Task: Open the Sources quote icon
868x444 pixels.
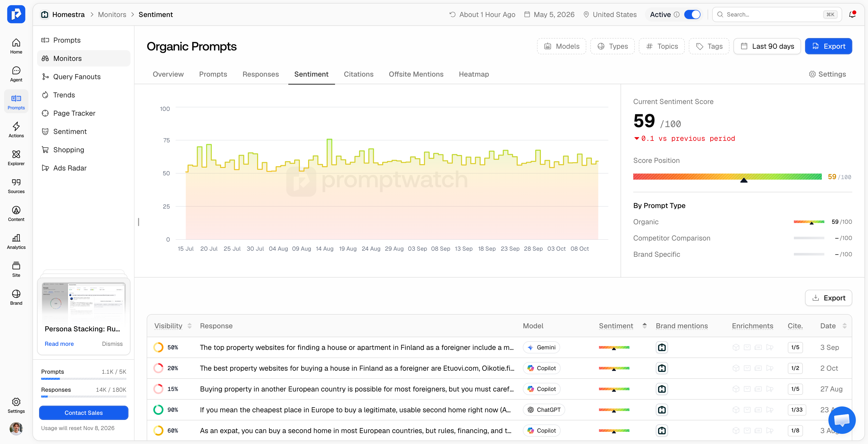Action: click(16, 186)
